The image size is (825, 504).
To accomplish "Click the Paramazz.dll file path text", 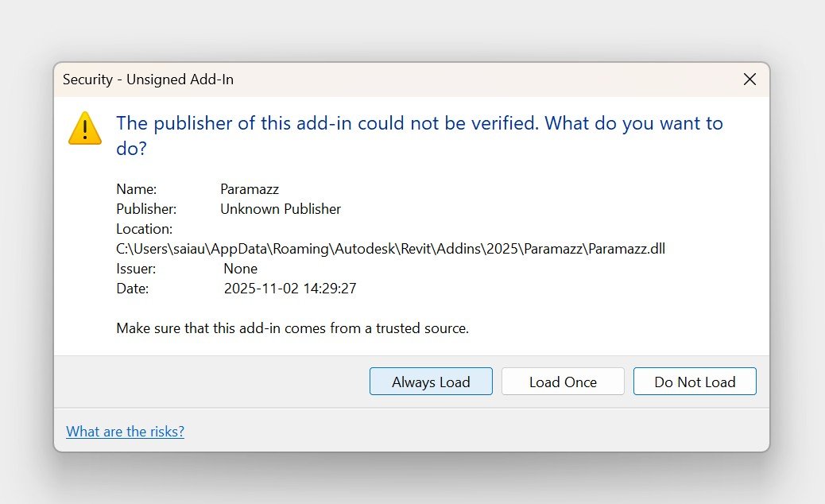I will [x=390, y=249].
